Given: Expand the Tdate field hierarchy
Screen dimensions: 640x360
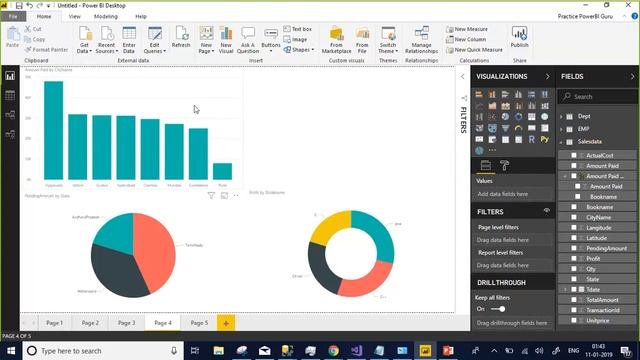Looking at the screenshot, I should click(565, 289).
